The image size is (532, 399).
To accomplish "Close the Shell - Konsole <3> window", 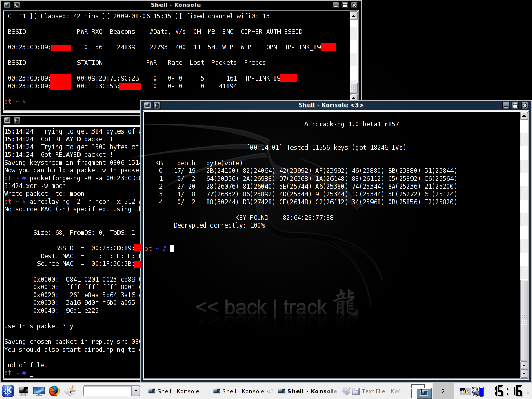I will pyautogui.click(x=525, y=105).
